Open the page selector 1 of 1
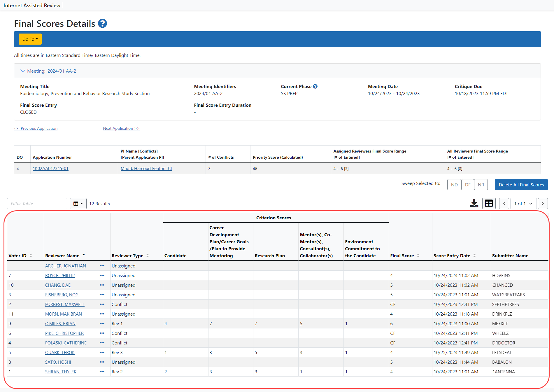The image size is (554, 392). click(524, 204)
